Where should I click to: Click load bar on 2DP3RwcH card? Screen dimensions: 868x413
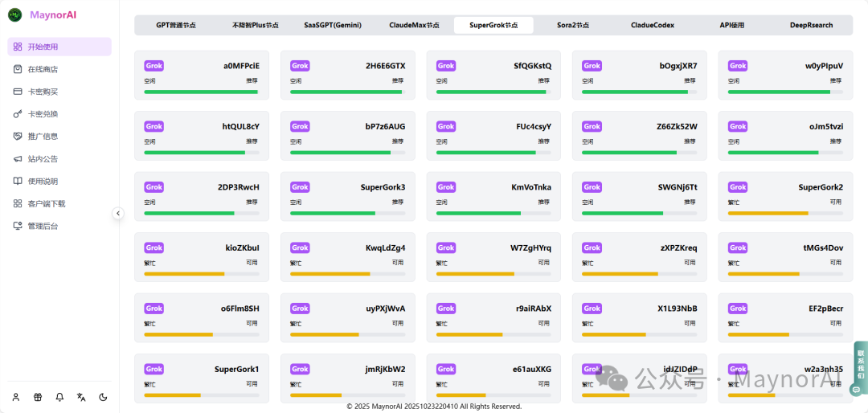pos(202,213)
